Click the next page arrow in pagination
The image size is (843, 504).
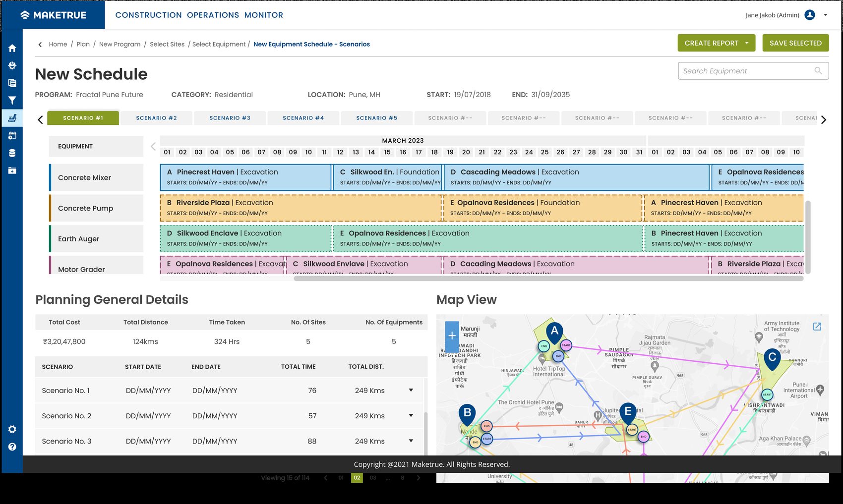tap(419, 478)
